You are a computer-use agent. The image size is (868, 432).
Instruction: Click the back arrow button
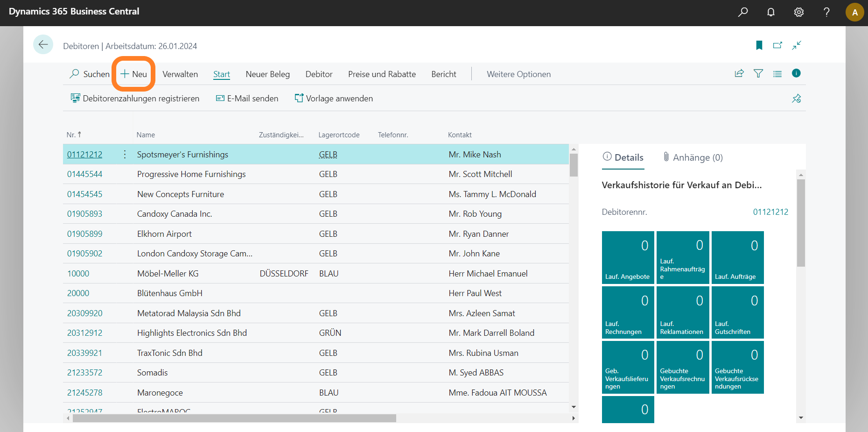[x=43, y=45]
